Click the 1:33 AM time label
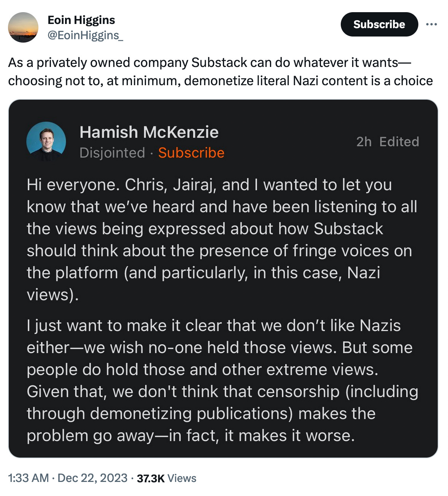448x496 pixels. tap(27, 478)
